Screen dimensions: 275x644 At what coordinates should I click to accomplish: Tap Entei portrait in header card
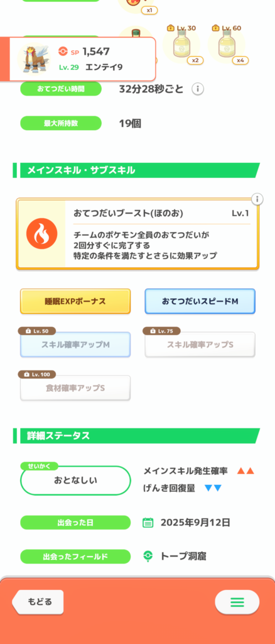pyautogui.click(x=33, y=59)
